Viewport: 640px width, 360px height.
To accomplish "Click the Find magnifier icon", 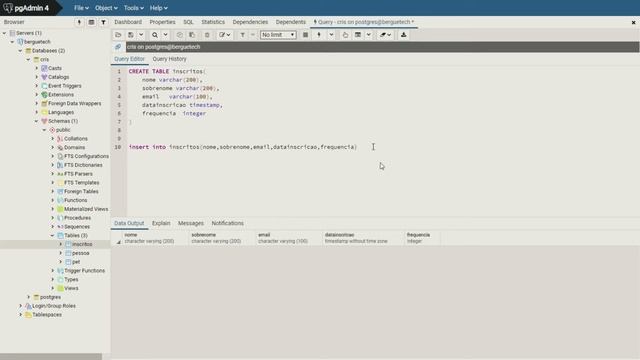I will (155, 35).
